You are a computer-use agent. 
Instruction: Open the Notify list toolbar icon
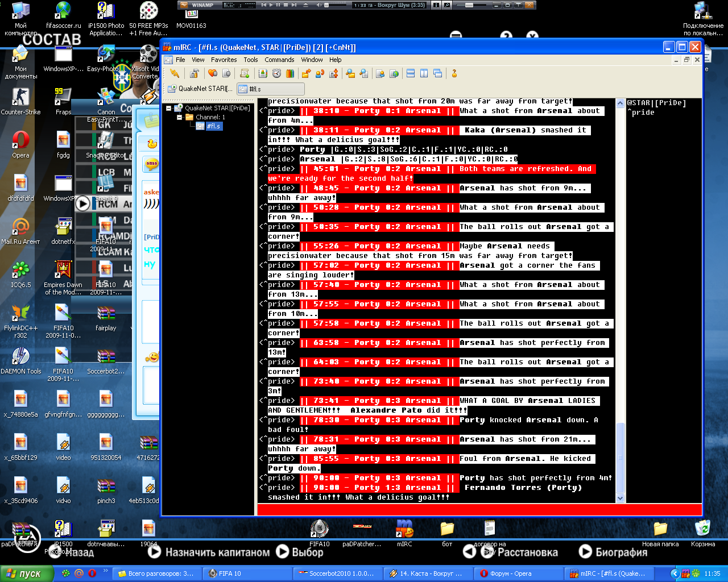[380, 73]
